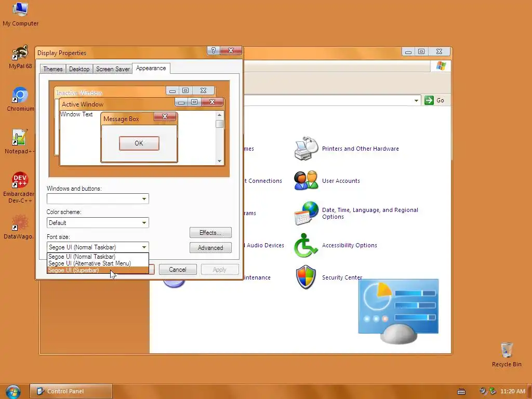Choose Segoe UI (Normal Taskbar) list option
The height and width of the screenshot is (399, 532).
[x=98, y=257]
